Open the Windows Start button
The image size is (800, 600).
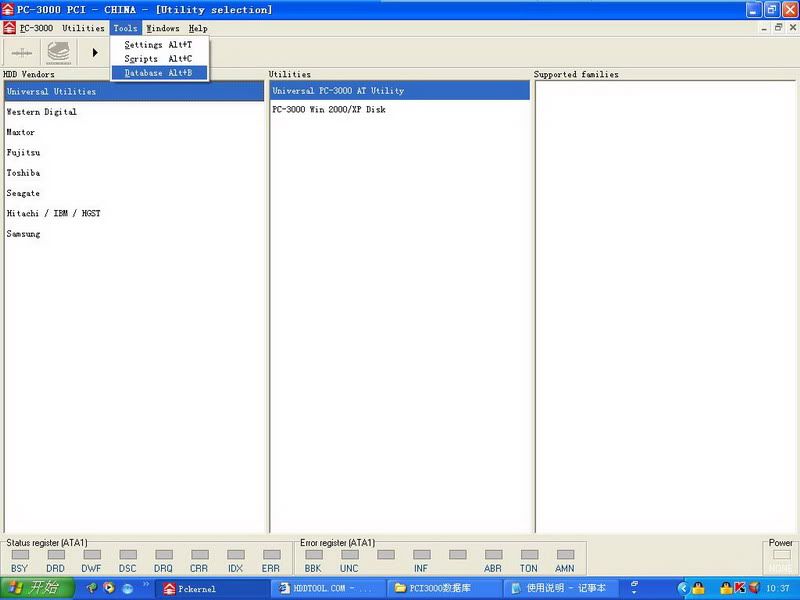37,588
